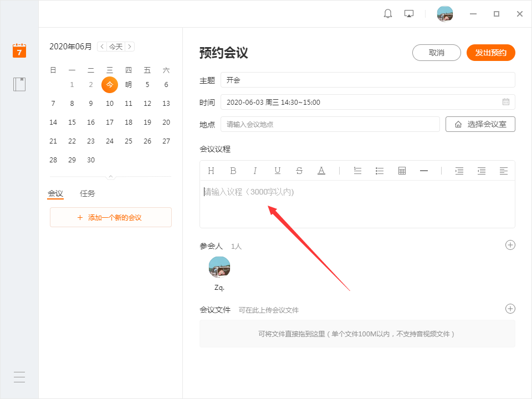The image size is (532, 399).
Task: Click the notification bell icon
Action: click(x=388, y=14)
